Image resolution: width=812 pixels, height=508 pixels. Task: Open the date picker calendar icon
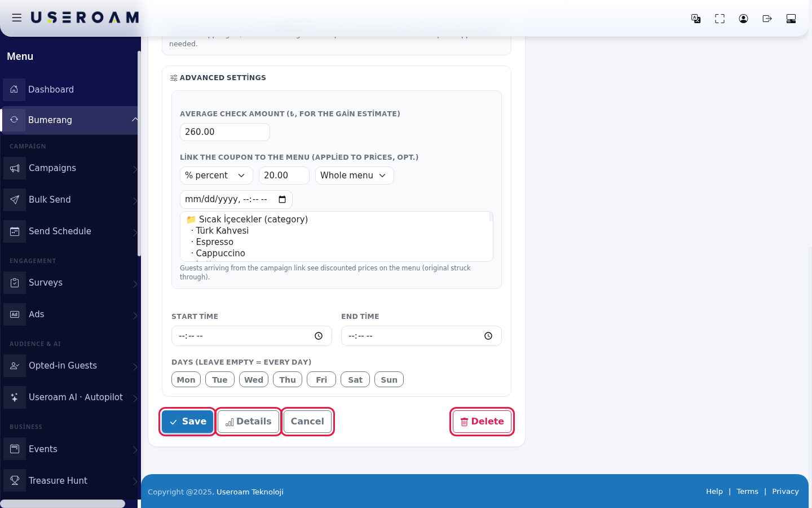click(x=283, y=199)
